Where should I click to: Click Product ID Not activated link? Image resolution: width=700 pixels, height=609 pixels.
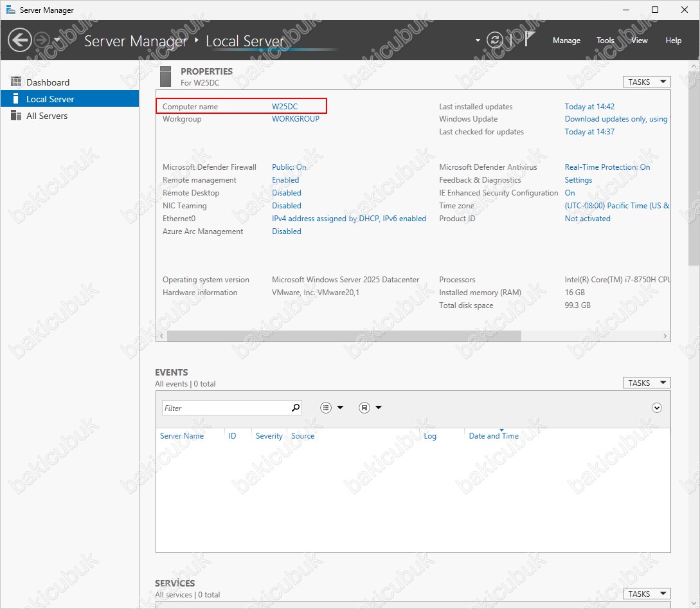click(588, 219)
